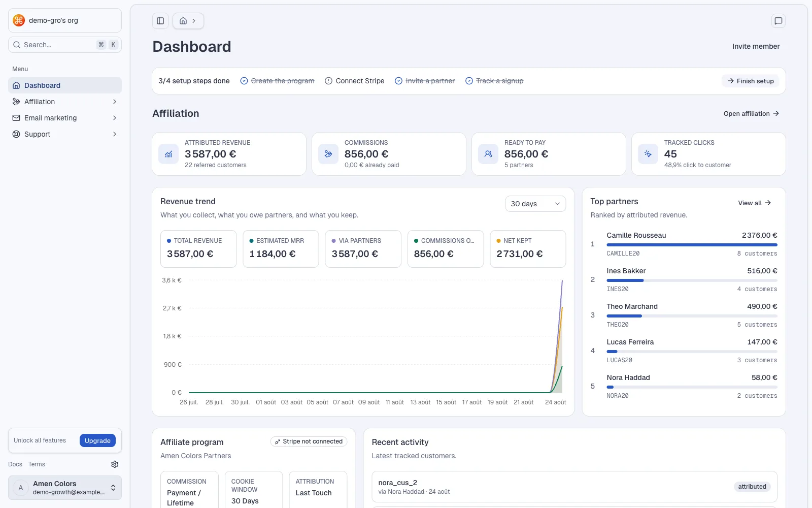Click the Amen Colors avatar
This screenshot has height=508, width=812.
pos(21,488)
